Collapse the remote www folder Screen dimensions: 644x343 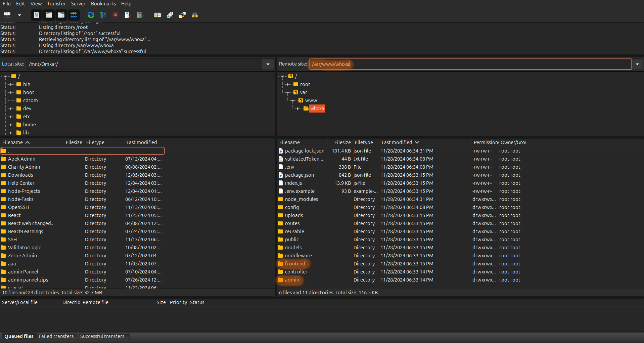click(x=293, y=100)
